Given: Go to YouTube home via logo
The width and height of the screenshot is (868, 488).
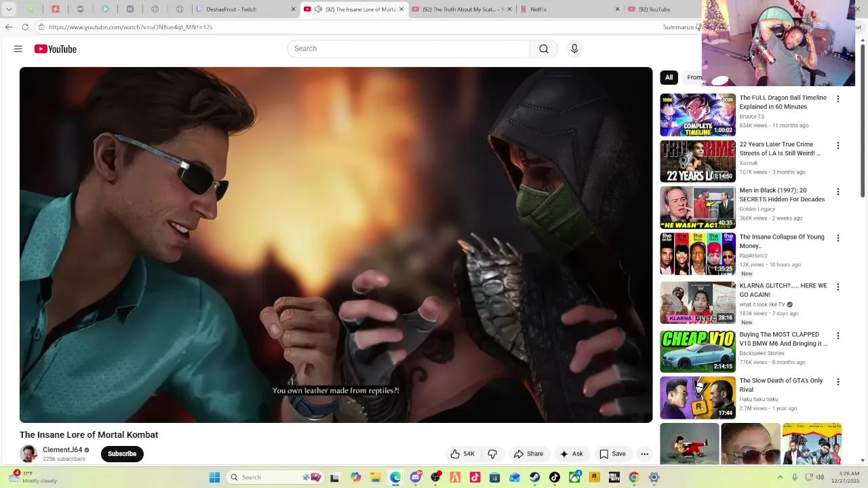Looking at the screenshot, I should [x=55, y=49].
